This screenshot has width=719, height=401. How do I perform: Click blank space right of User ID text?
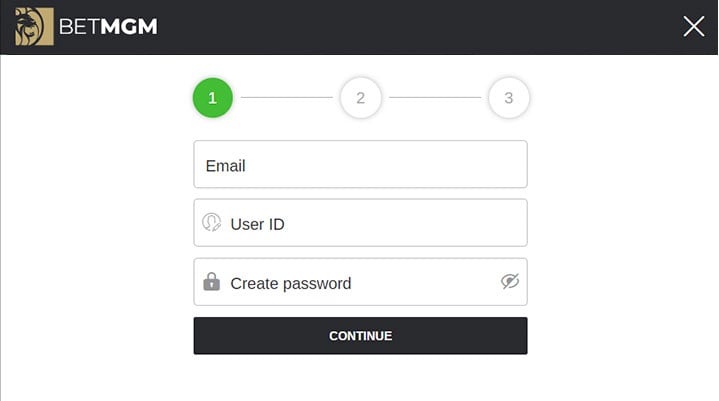400,224
